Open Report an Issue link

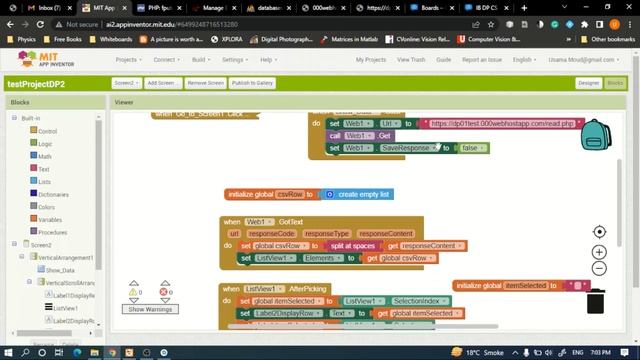(482, 60)
